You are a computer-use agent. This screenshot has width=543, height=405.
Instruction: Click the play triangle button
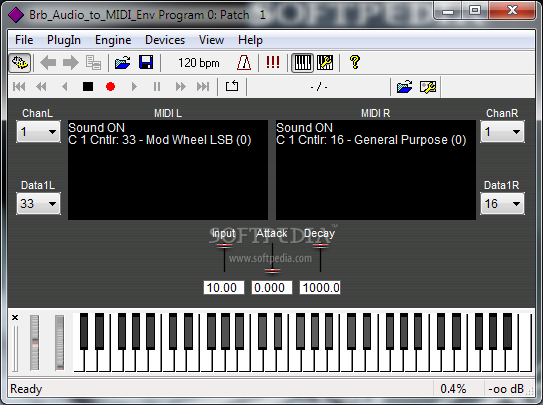pos(134,86)
